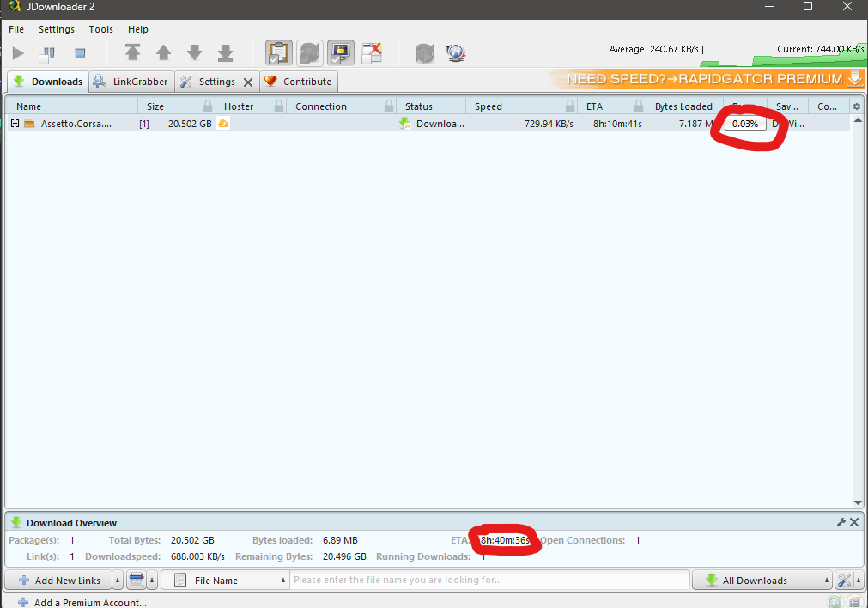Viewport: 868px width, 608px height.
Task: Switch to the Downloads tab
Action: pos(48,82)
